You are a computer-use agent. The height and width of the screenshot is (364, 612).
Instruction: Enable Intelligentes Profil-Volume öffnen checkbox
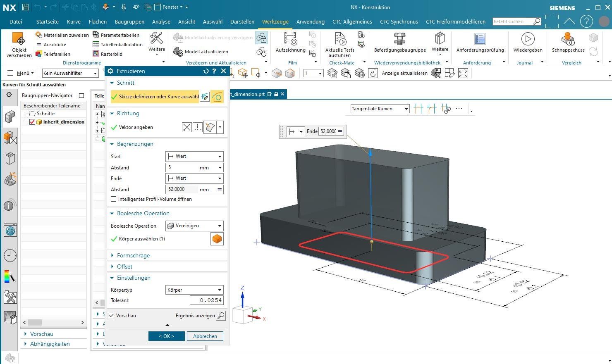pyautogui.click(x=114, y=199)
